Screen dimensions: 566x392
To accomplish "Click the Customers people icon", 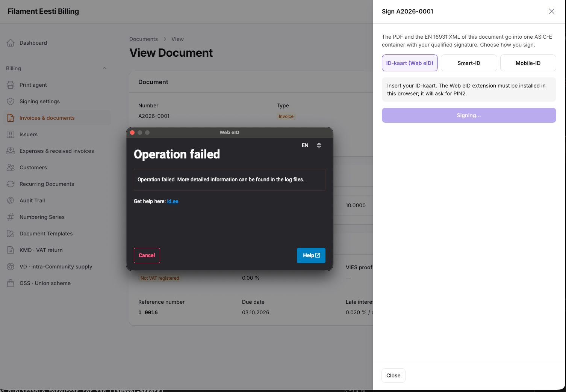I will click(11, 167).
